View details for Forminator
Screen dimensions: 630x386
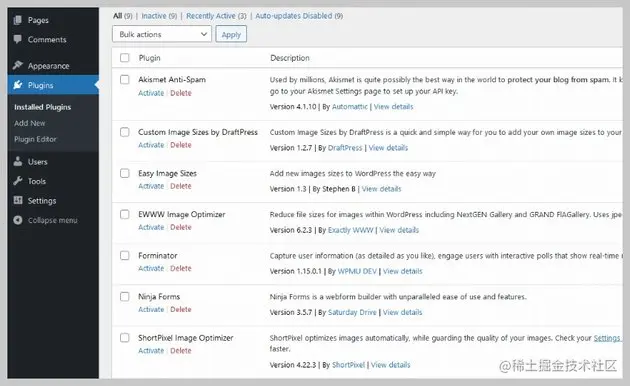click(x=403, y=271)
